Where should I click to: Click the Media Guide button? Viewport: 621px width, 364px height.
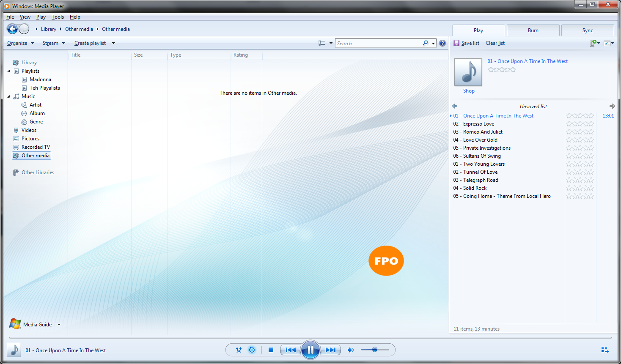(30, 324)
